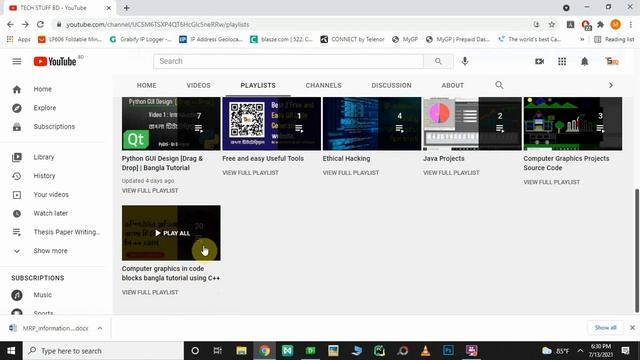
Task: Switch to the VIDEOS channel tab
Action: click(x=198, y=85)
